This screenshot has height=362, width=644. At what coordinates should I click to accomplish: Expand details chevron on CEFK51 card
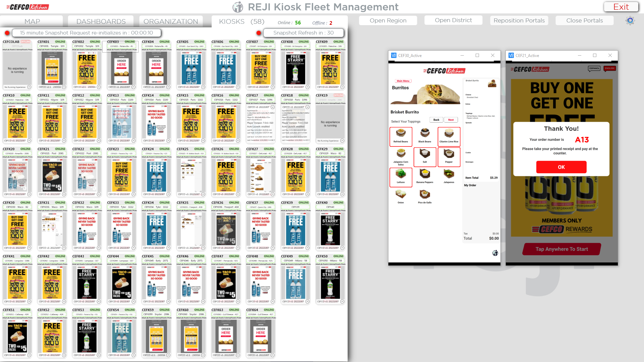point(29,355)
